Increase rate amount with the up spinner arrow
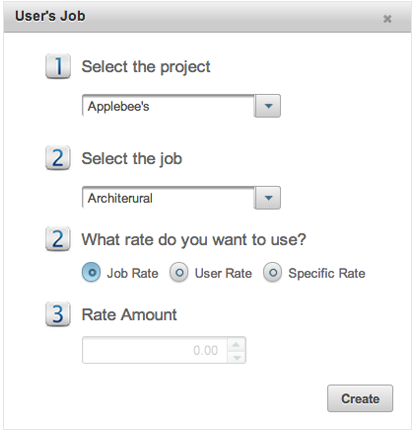 click(x=236, y=344)
